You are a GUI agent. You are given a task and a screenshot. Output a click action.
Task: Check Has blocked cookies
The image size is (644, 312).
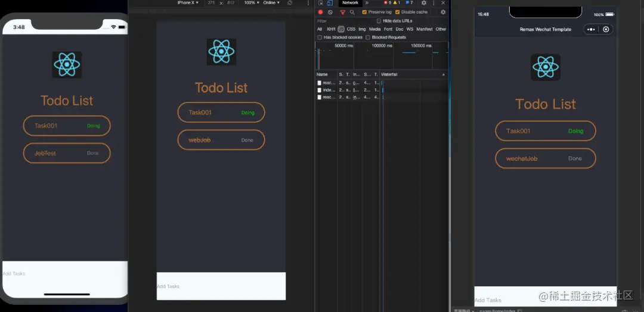(x=320, y=38)
